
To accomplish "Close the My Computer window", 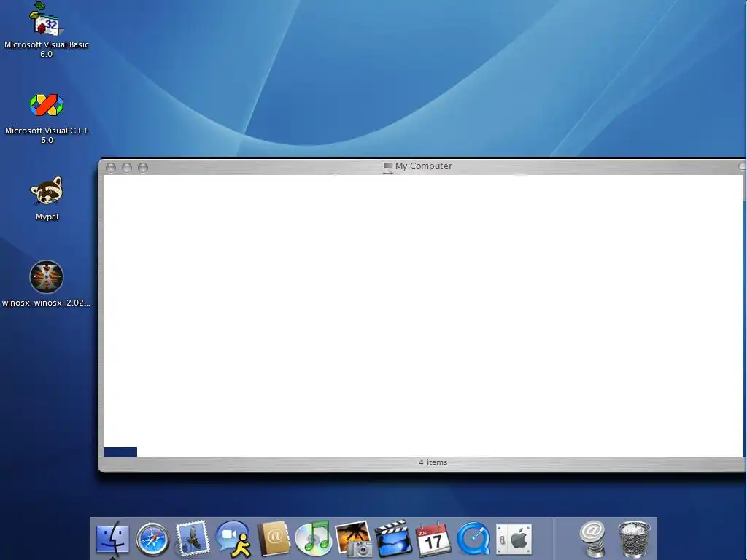I will (111, 167).
